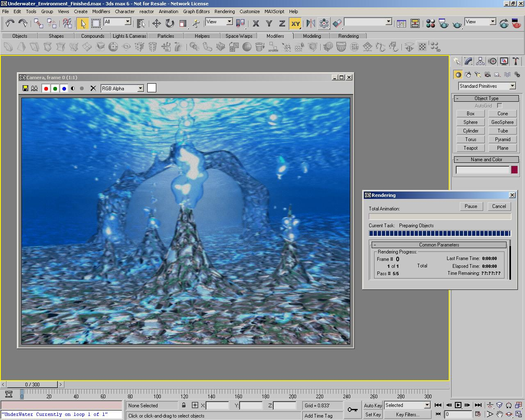
Task: Open the Modify command panel tab
Action: [x=468, y=62]
